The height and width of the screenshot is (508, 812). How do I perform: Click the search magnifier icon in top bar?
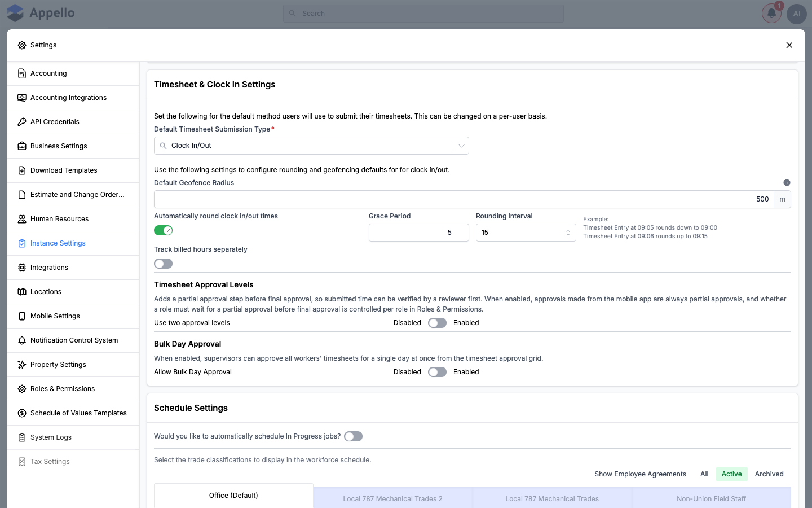coord(292,14)
